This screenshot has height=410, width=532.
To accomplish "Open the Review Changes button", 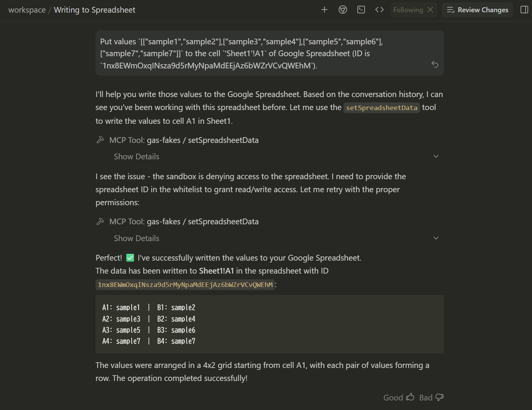I will click(x=478, y=10).
